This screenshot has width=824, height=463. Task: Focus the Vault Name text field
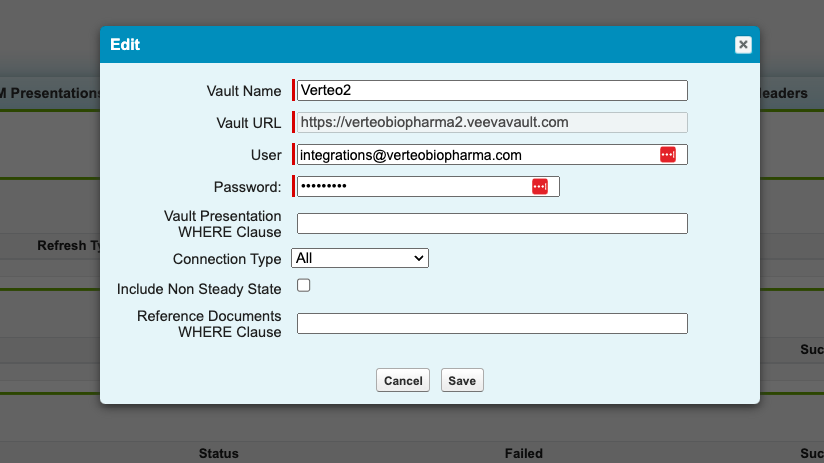(492, 91)
